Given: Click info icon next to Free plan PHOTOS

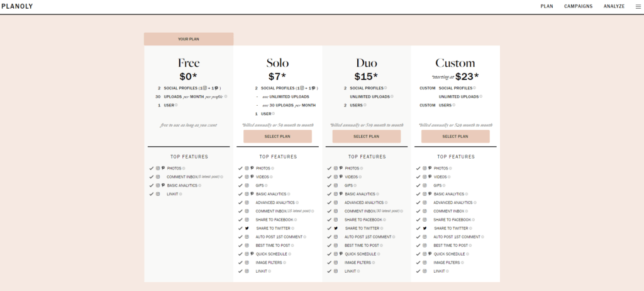Looking at the screenshot, I should pos(184,168).
